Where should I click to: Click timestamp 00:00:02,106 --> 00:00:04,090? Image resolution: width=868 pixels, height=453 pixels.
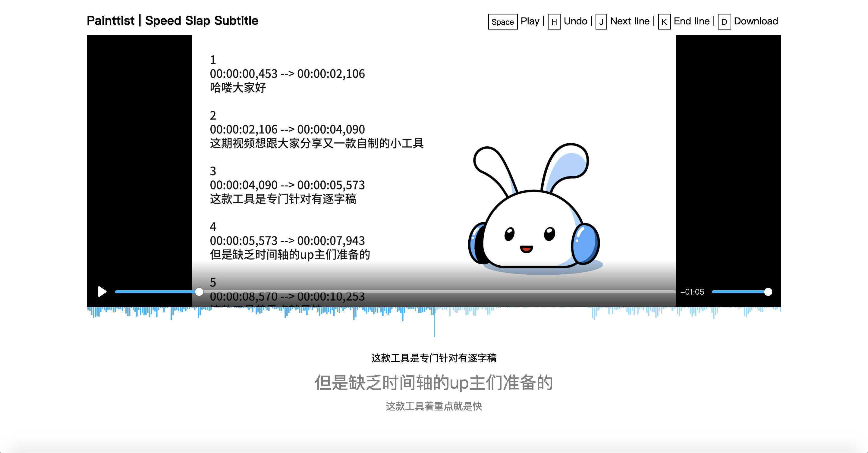pyautogui.click(x=287, y=129)
